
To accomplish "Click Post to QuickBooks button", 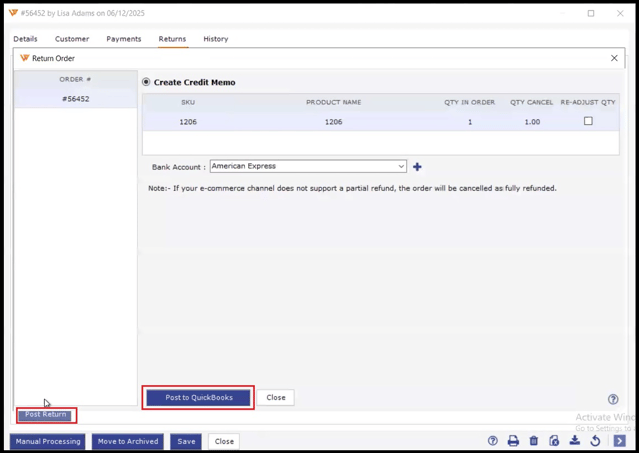I will click(x=199, y=397).
